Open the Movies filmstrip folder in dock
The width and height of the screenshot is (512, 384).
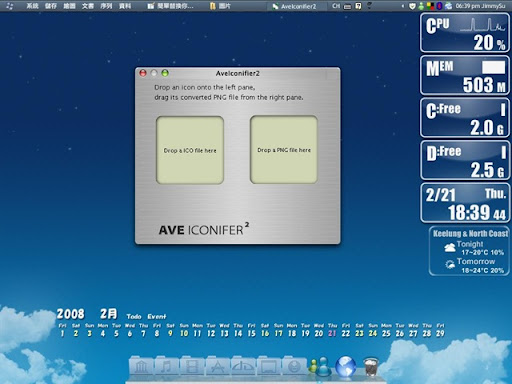192,367
